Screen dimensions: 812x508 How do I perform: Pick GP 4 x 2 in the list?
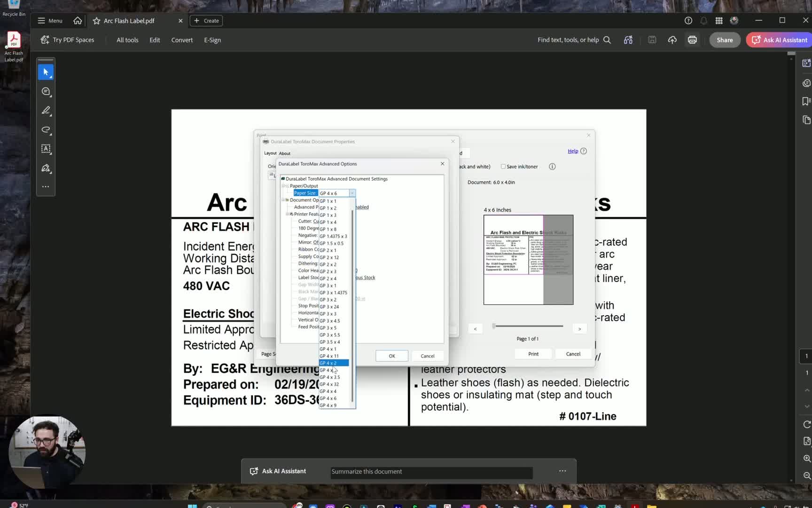click(334, 363)
